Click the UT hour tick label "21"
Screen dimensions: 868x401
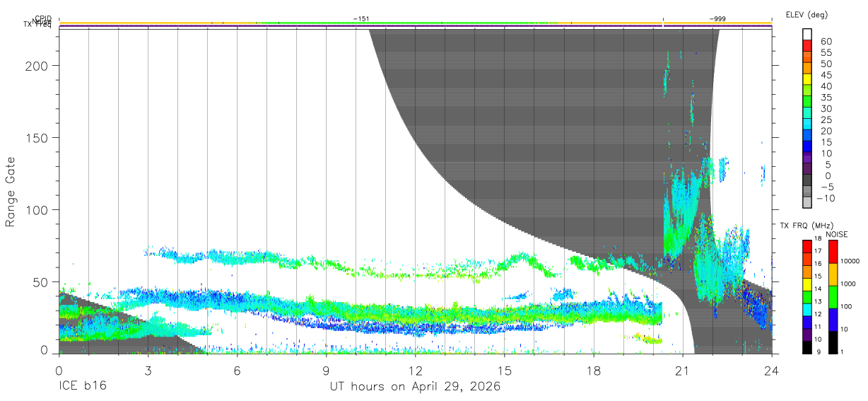pos(682,370)
